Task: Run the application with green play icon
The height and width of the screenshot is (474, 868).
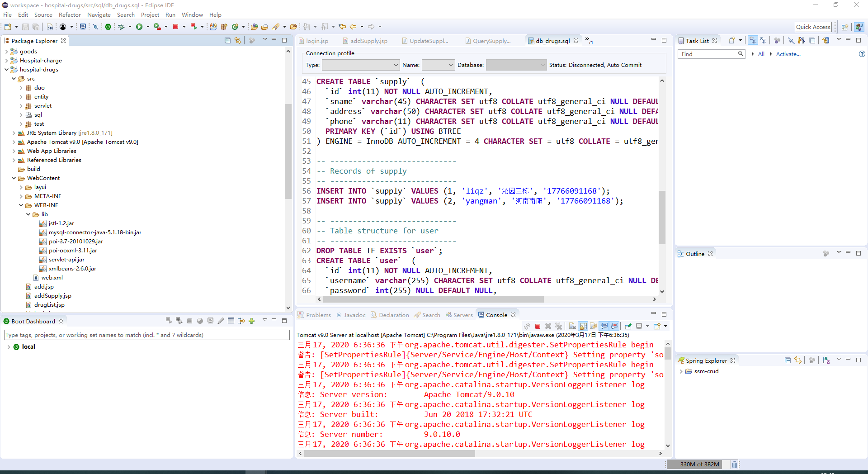Action: point(139,27)
